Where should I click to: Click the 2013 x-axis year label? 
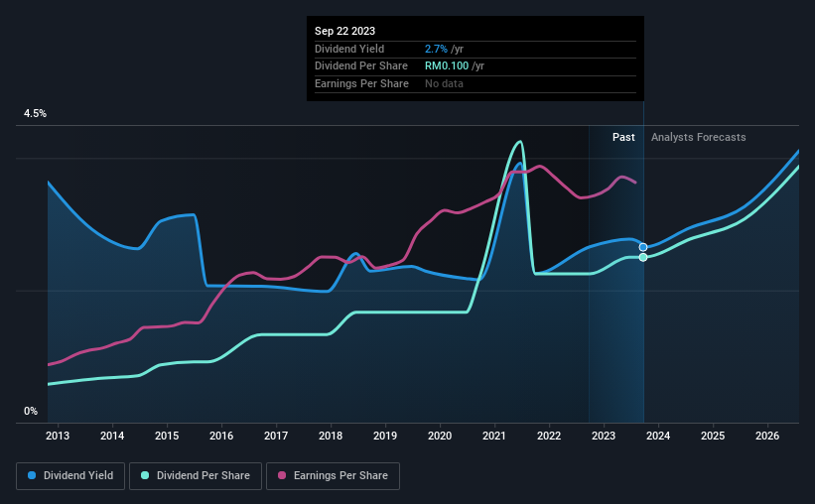(x=58, y=436)
